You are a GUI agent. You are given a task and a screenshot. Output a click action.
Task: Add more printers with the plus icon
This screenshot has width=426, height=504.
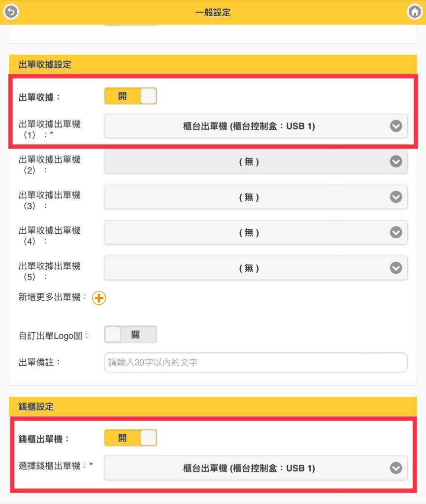99,298
